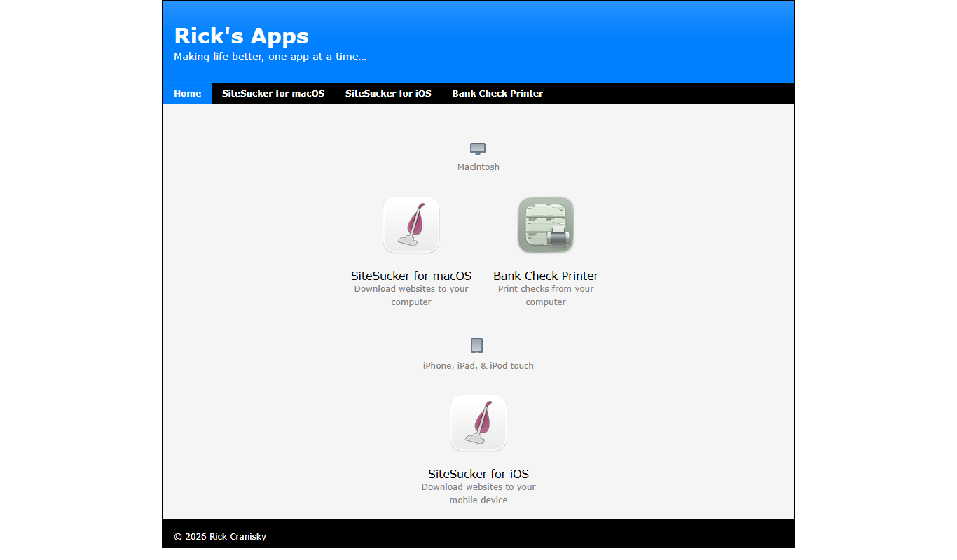Click 'iPhone, iPad, & iPod touch' label
This screenshot has height=560, width=957.
click(x=478, y=365)
